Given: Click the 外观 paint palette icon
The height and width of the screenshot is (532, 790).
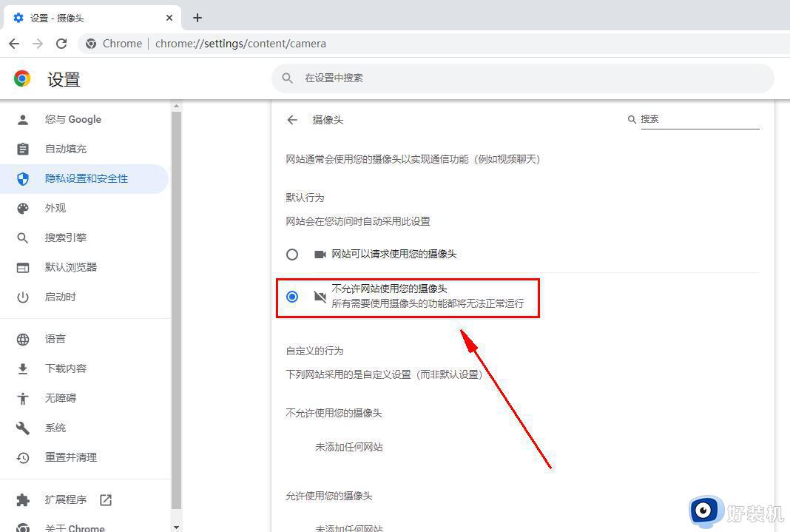Looking at the screenshot, I should [23, 208].
